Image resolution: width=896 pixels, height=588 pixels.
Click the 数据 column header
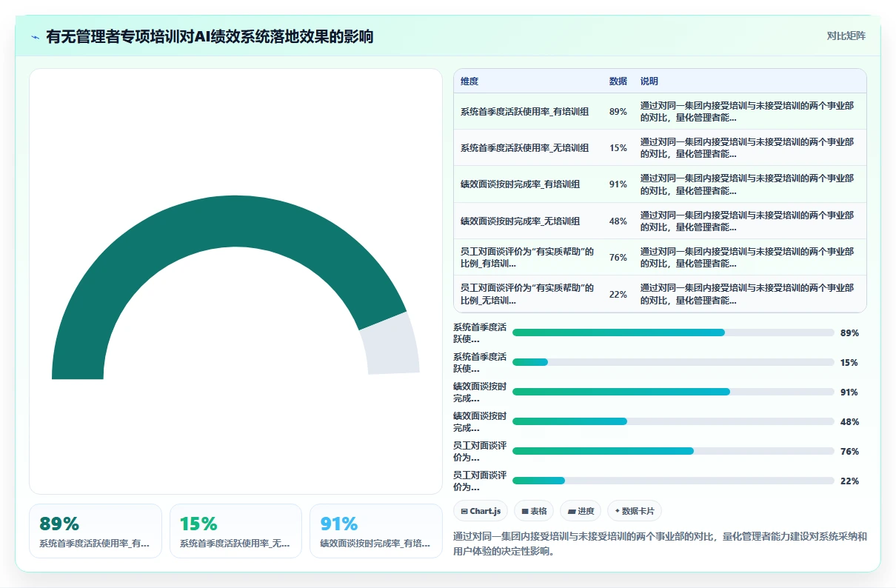tap(618, 81)
